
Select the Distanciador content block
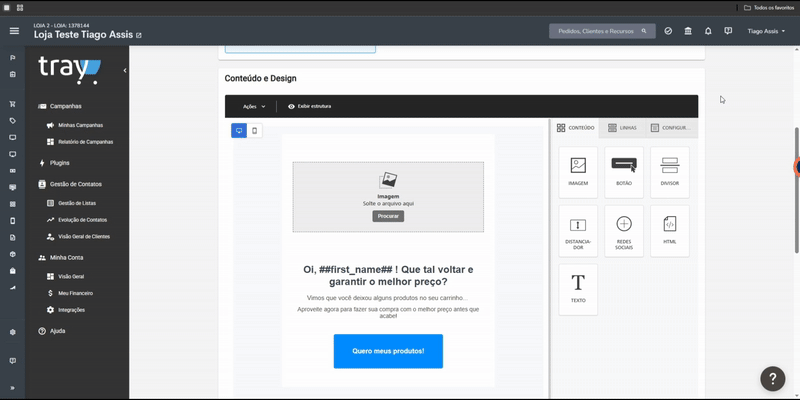click(578, 231)
